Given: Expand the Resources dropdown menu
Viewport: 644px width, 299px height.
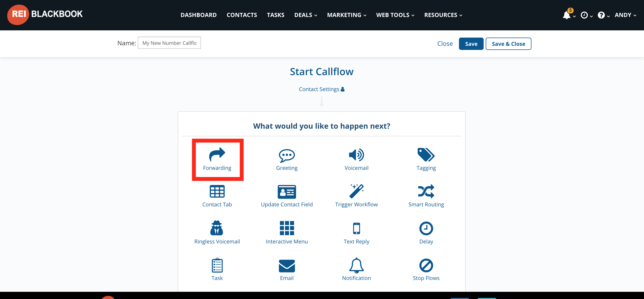Looking at the screenshot, I should (443, 15).
